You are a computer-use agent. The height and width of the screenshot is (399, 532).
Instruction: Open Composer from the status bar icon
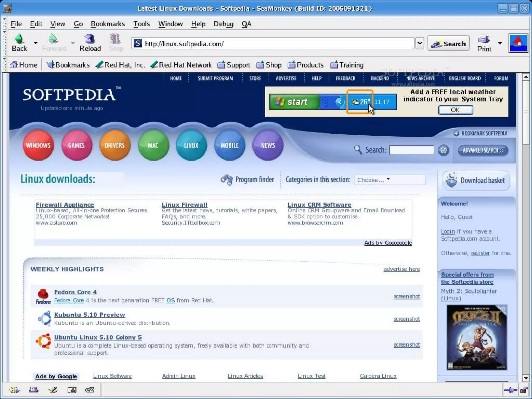53,390
